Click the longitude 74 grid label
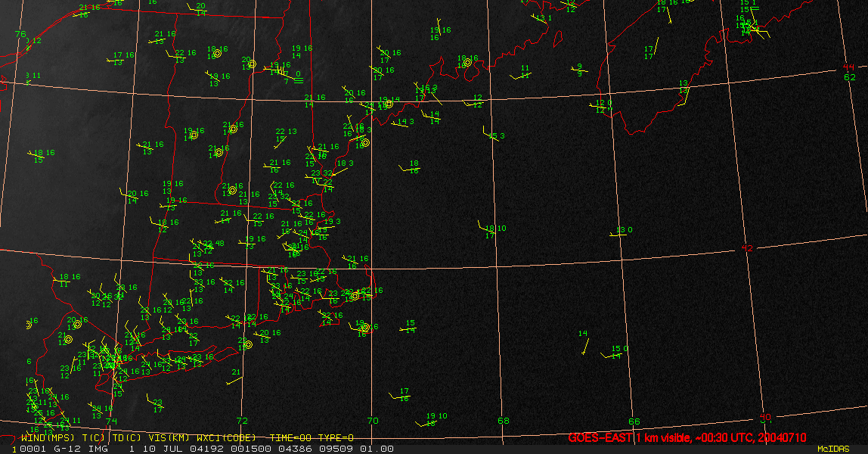Viewport: 868px width, 454px height. [112, 421]
